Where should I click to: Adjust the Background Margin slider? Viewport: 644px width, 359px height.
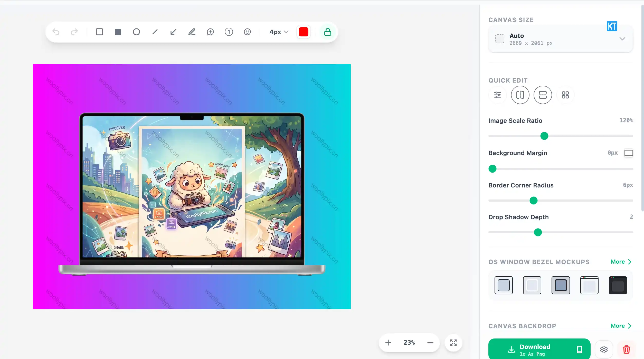point(493,169)
